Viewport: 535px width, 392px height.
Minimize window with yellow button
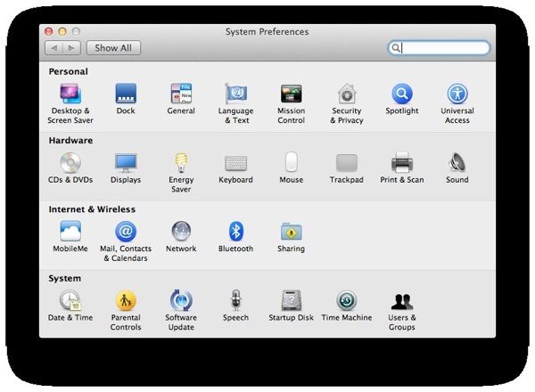(62, 32)
